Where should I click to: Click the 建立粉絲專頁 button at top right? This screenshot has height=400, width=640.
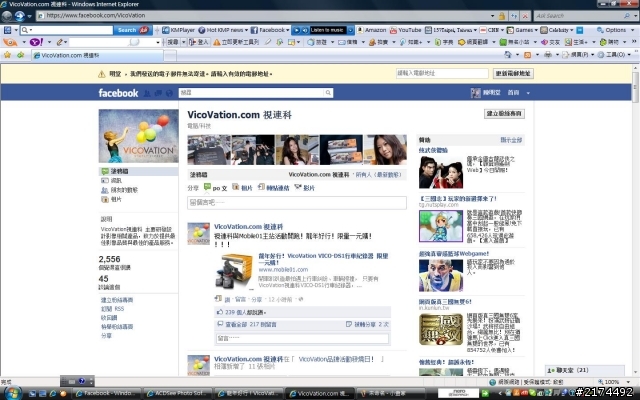pos(504,113)
